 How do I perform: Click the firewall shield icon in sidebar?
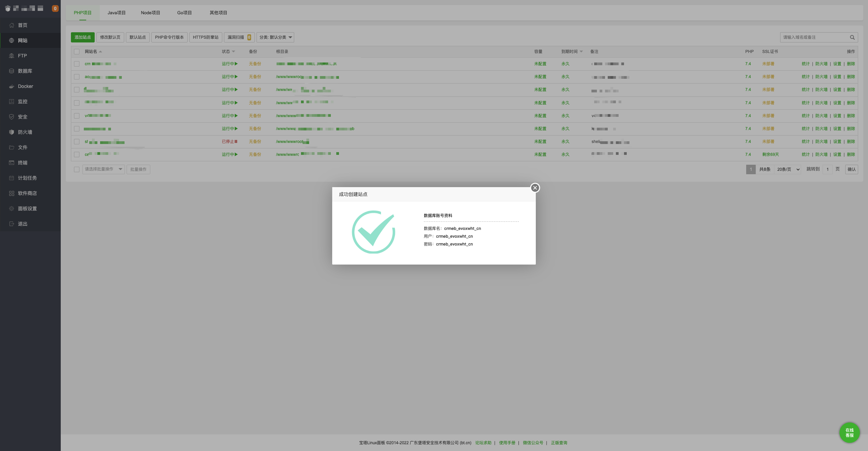(x=12, y=132)
